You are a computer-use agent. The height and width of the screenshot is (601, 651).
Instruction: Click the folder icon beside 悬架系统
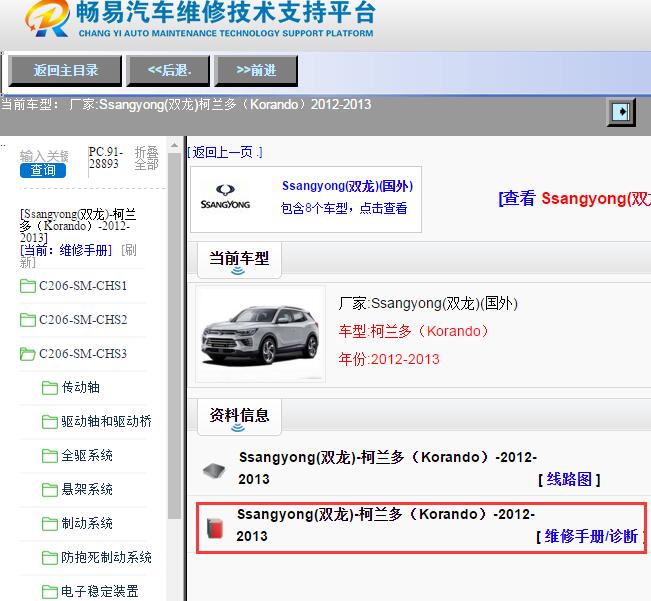pos(50,490)
